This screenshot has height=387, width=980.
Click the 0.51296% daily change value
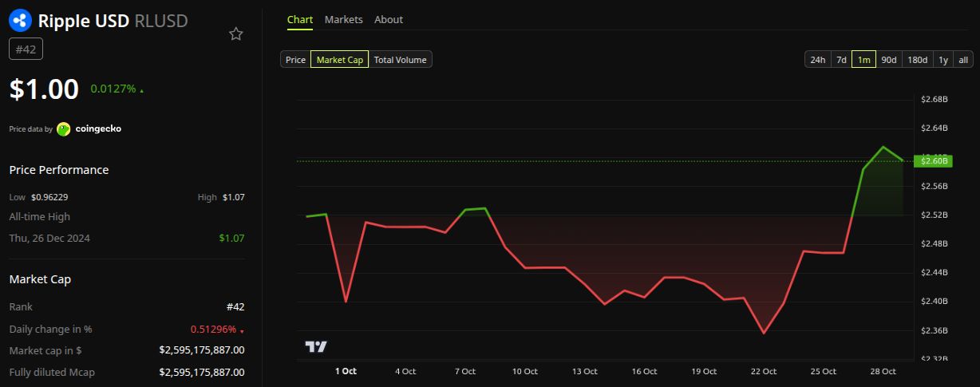(213, 329)
